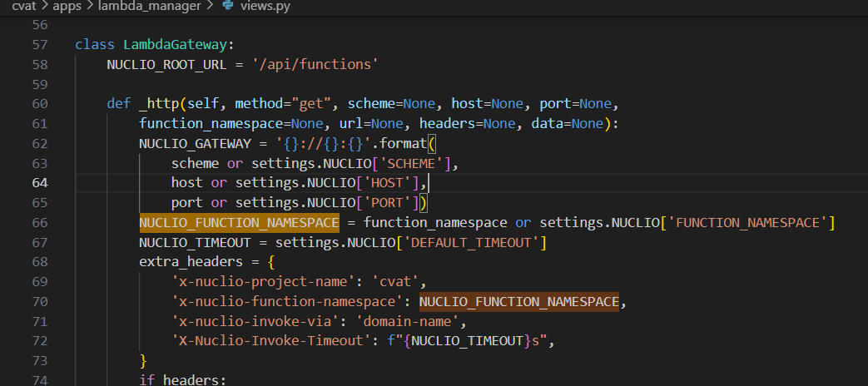Click line number 73 in the gutter
868x386 pixels.
pyautogui.click(x=40, y=360)
